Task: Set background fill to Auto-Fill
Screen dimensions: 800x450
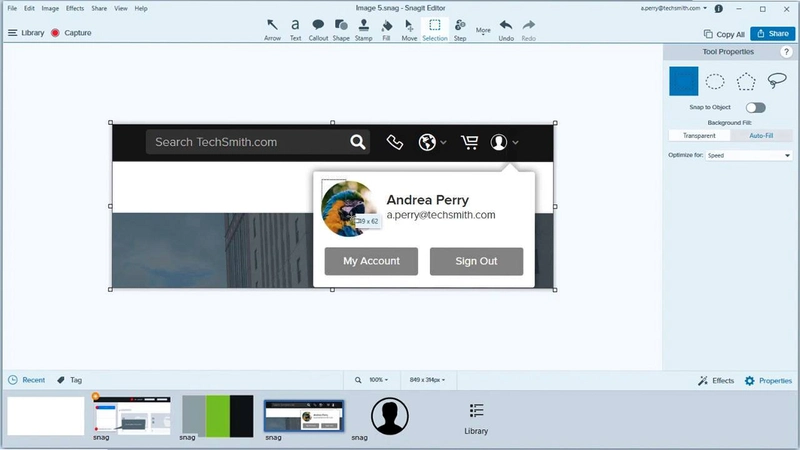Action: (761, 136)
